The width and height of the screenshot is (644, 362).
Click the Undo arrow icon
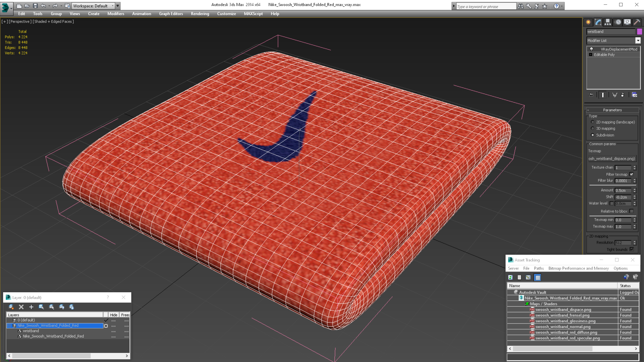(44, 6)
